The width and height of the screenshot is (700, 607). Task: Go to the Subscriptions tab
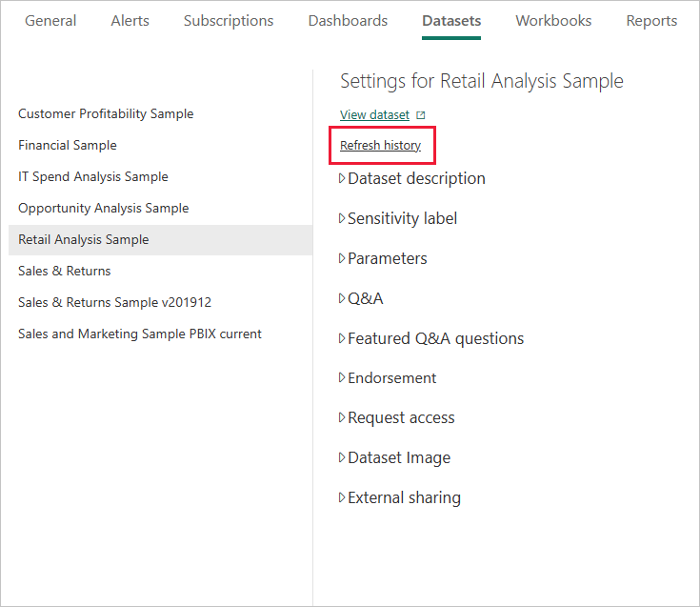[229, 21]
